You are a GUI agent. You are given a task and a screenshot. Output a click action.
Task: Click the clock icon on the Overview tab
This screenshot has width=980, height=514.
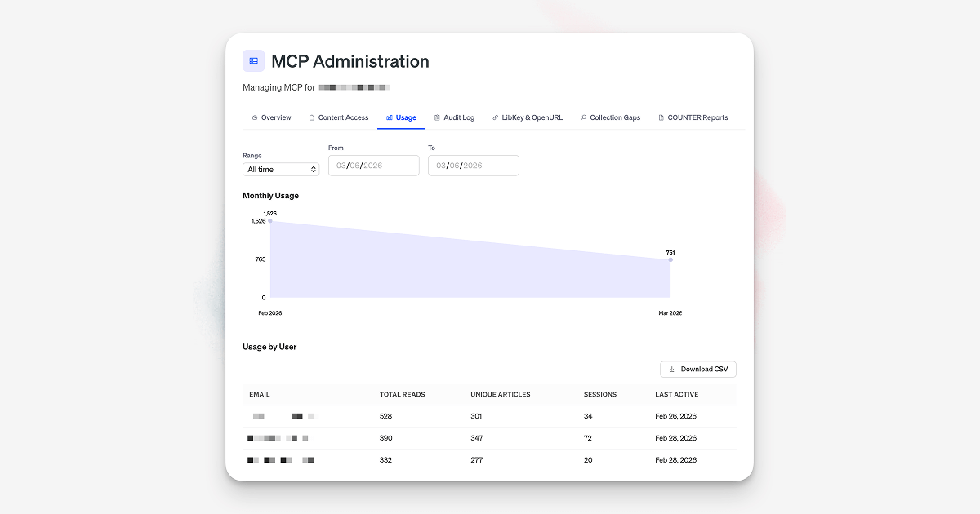coord(255,117)
